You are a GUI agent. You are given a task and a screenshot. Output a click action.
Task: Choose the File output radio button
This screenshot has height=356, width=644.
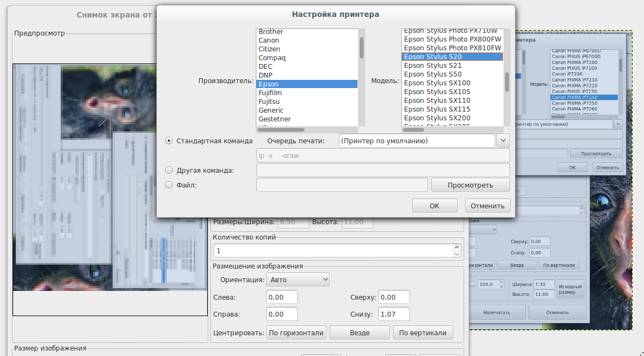[169, 185]
